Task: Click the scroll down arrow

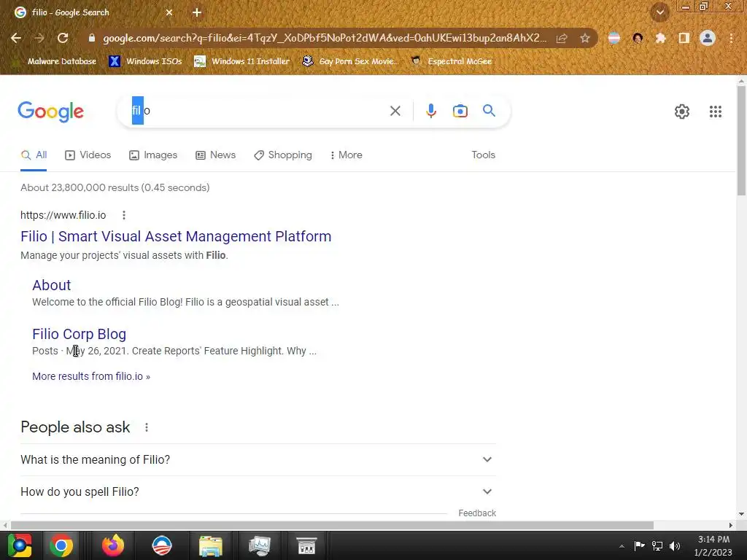Action: [x=741, y=514]
